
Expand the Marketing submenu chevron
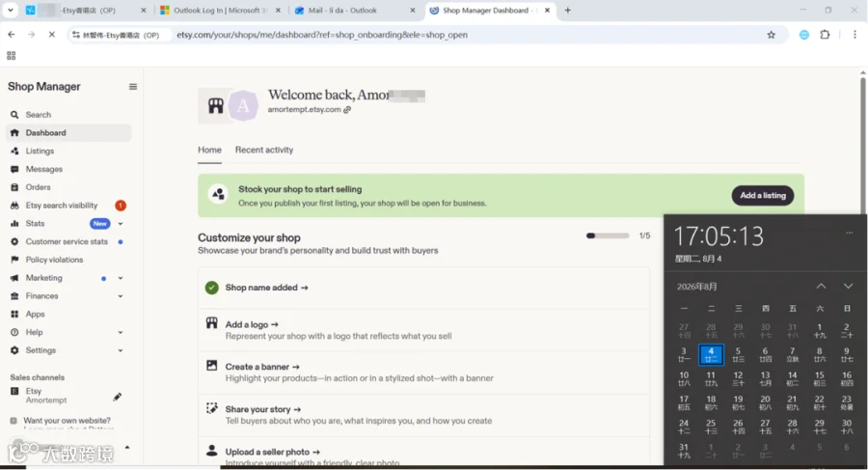121,278
